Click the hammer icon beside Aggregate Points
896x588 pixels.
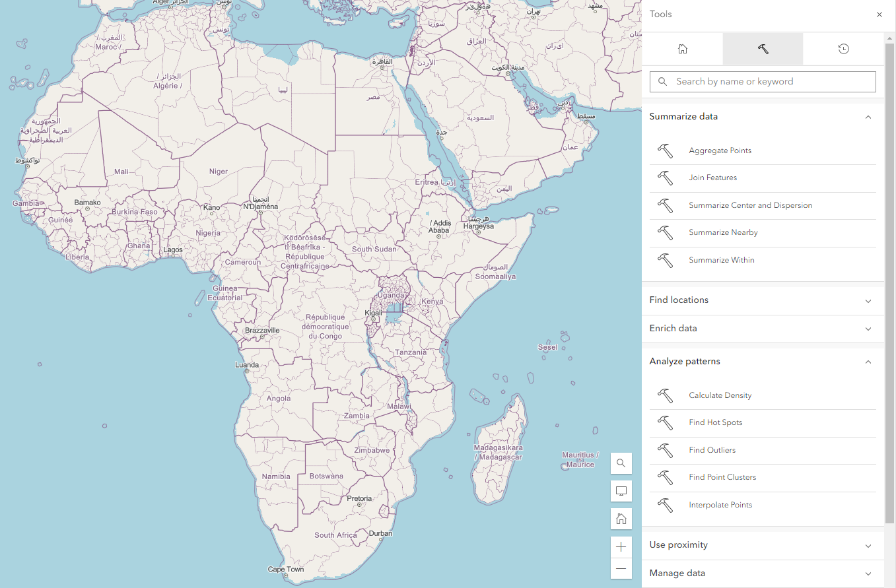point(666,150)
